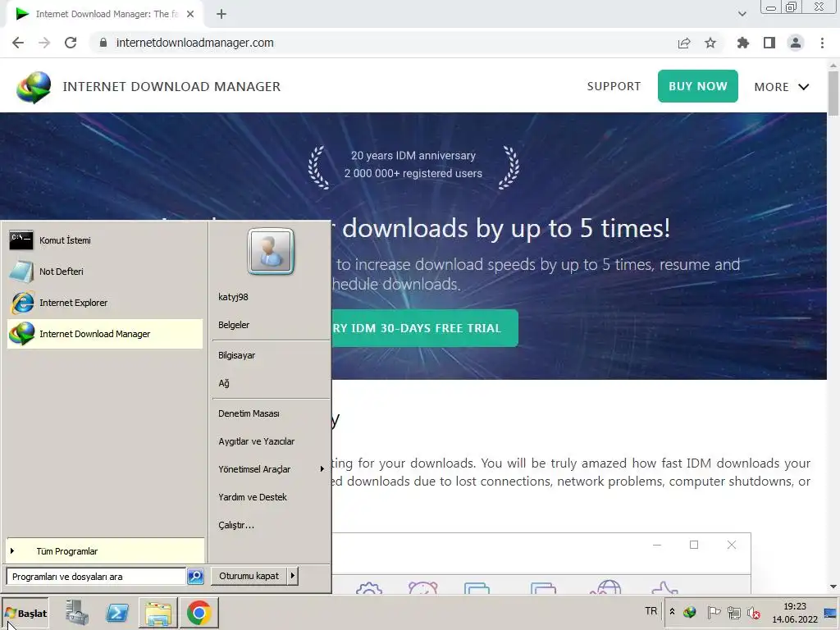This screenshot has width=840, height=630.
Task: Open Bilgisayar in Start menu
Action: pyautogui.click(x=237, y=355)
